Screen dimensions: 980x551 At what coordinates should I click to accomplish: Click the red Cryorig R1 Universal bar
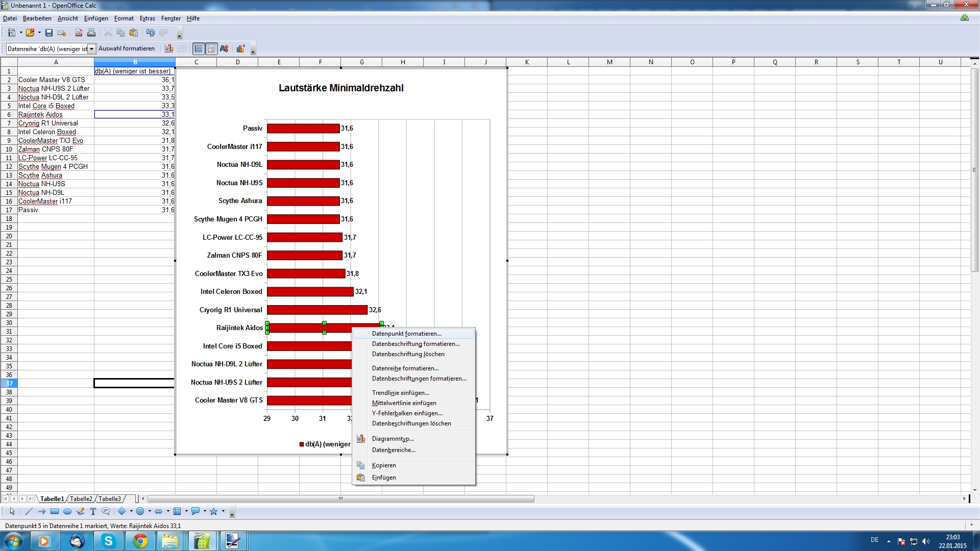317,310
